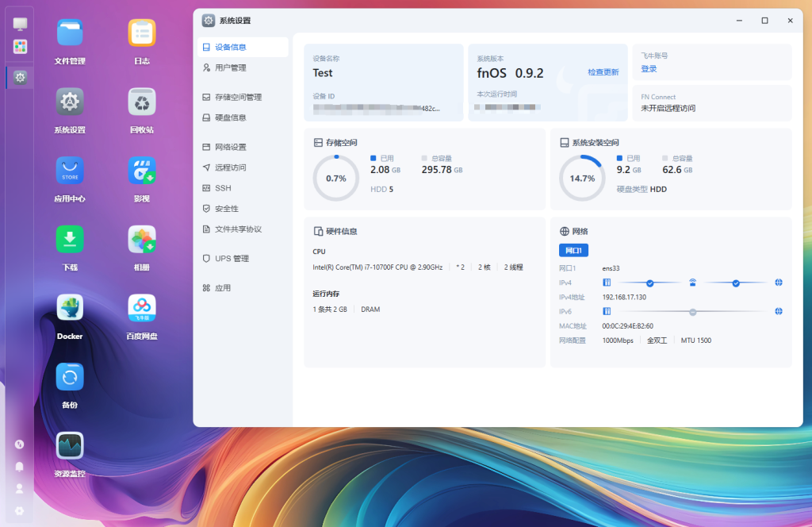
Task: Click the notification bell in left taskbar
Action: [20, 467]
